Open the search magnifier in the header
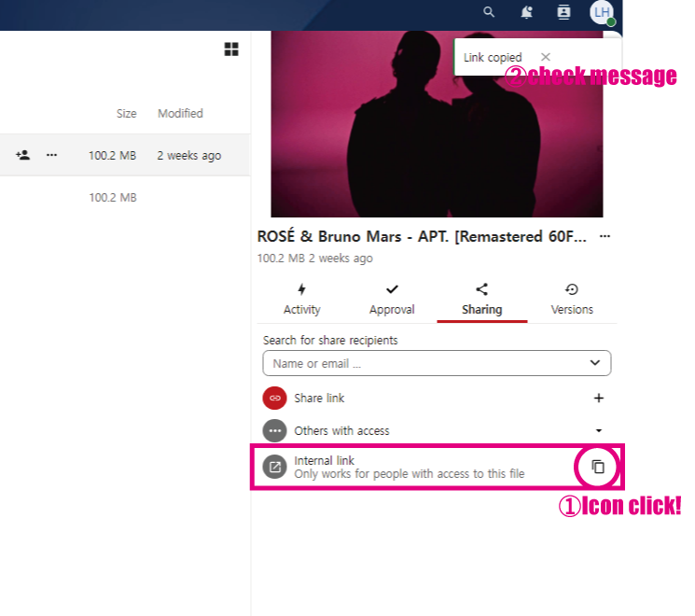Screen dimensions: 695x616 [x=489, y=12]
